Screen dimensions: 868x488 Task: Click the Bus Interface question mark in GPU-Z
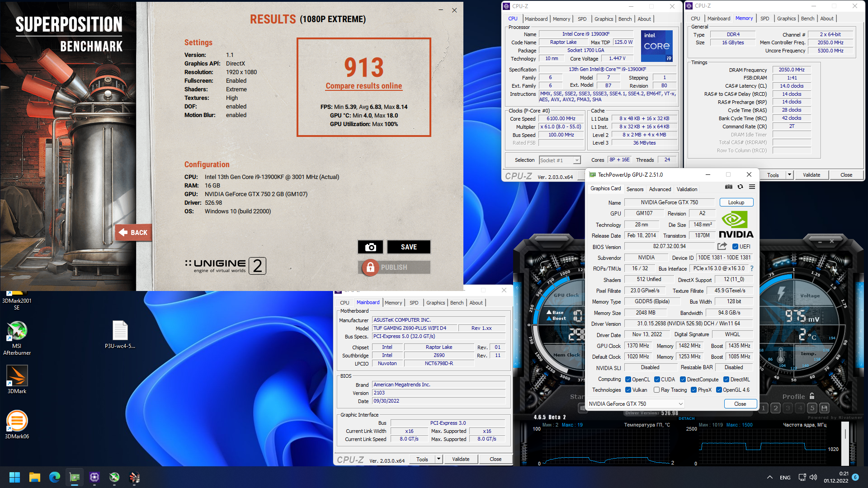click(752, 268)
